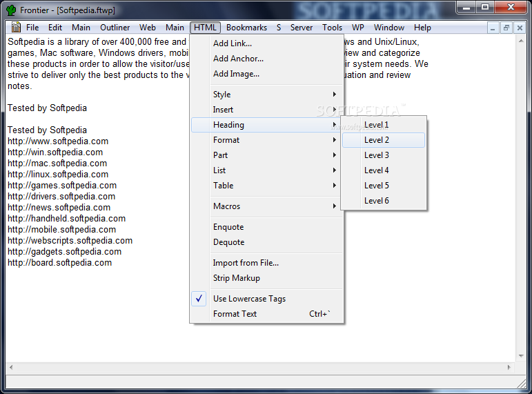This screenshot has width=532, height=394.
Task: Click the http://gadgets.softpedia.com line
Action: [64, 251]
